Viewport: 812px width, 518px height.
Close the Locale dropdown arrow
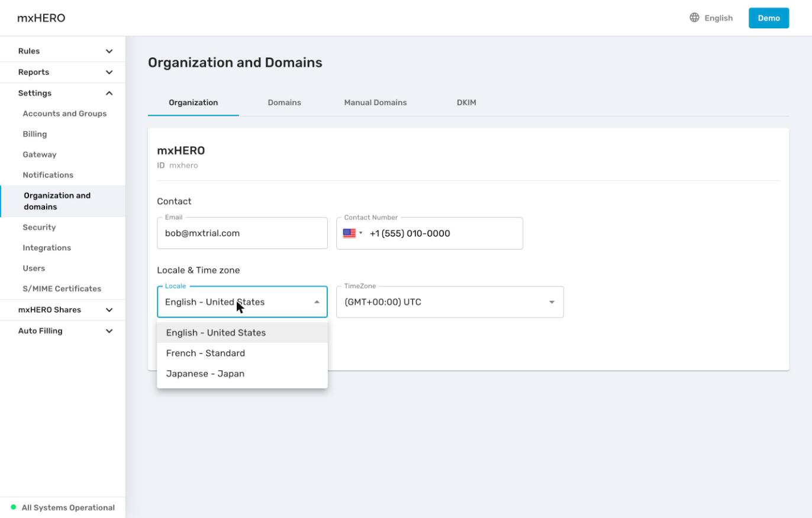pyautogui.click(x=317, y=302)
